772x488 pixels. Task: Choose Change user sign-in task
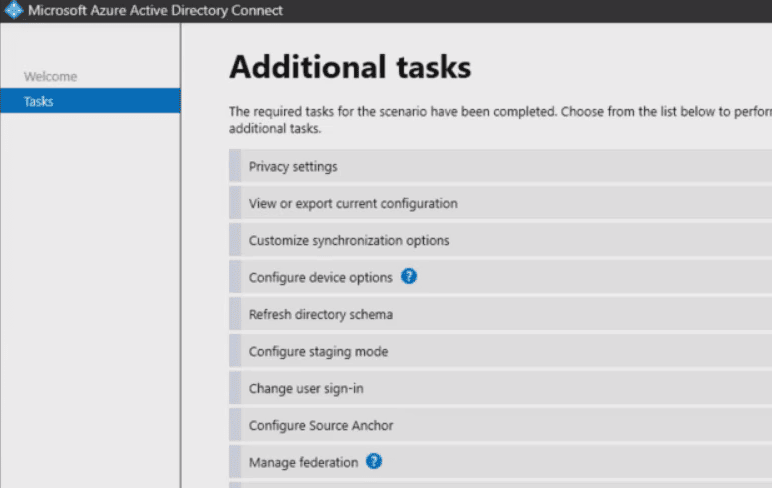500,388
